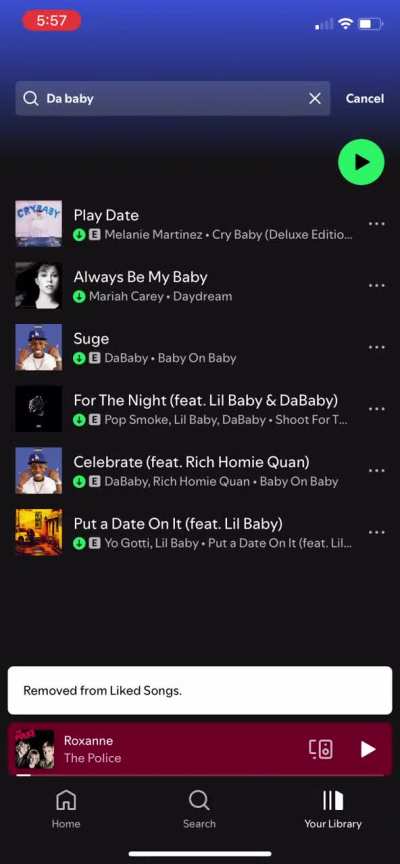400x864 pixels.
Task: Open more options for Always Be My Baby
Action: [x=376, y=285]
